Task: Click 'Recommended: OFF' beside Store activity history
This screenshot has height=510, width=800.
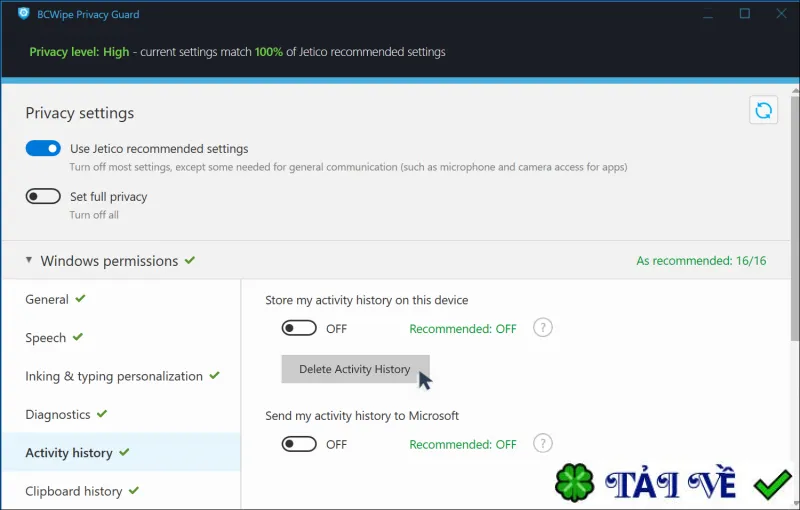Action: point(463,329)
